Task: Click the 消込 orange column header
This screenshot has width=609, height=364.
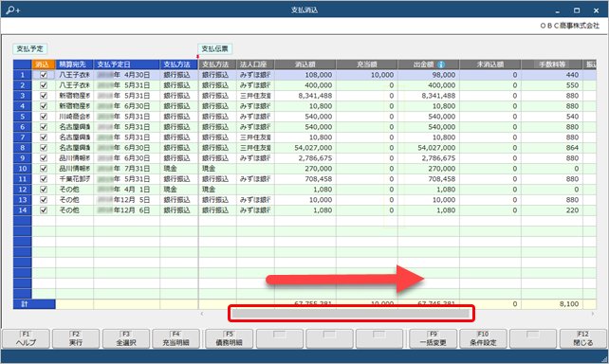Action: point(43,64)
